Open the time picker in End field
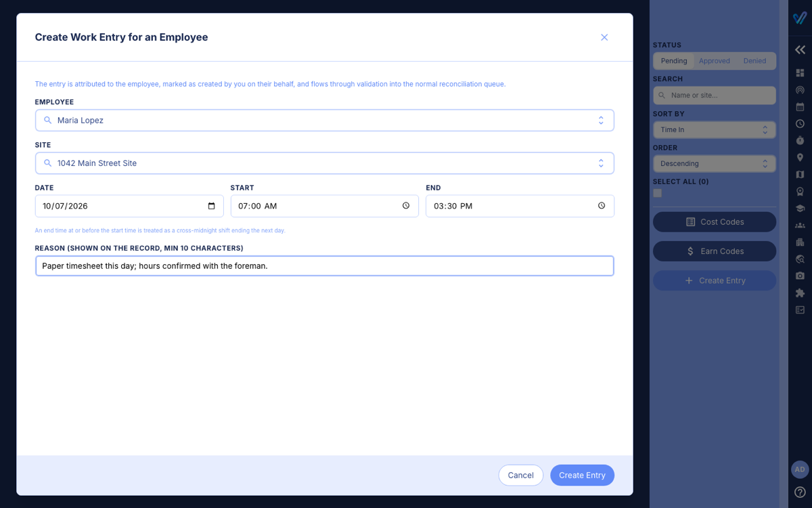Image resolution: width=812 pixels, height=508 pixels. [x=602, y=206]
